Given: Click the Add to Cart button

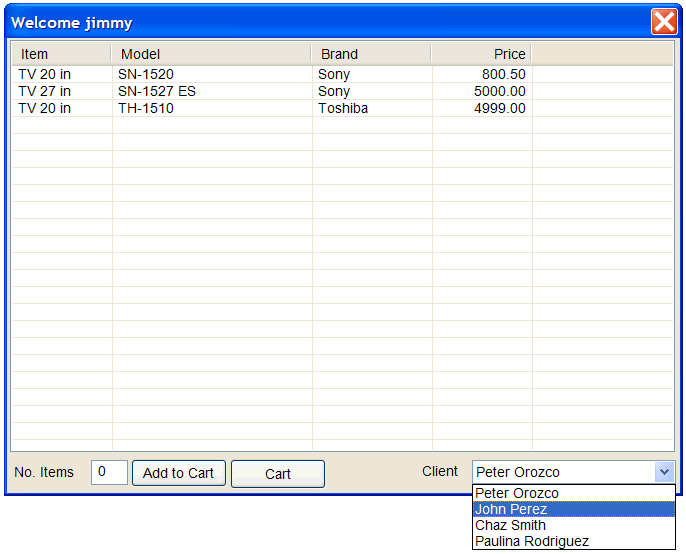Looking at the screenshot, I should tap(178, 473).
